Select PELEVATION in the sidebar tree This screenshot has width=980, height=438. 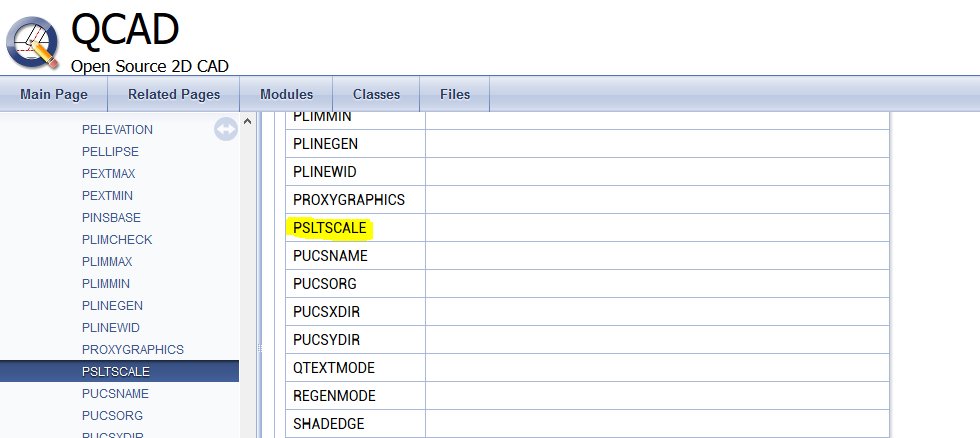pos(117,130)
